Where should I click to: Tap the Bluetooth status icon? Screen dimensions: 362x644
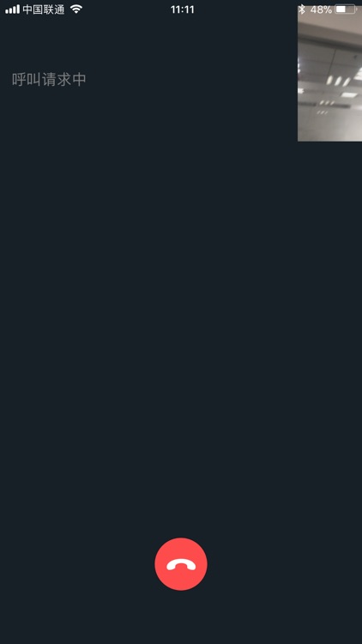pos(302,9)
